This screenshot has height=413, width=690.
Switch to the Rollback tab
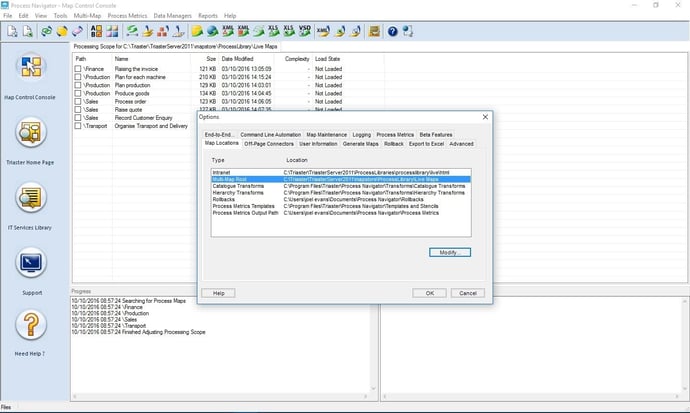[393, 144]
